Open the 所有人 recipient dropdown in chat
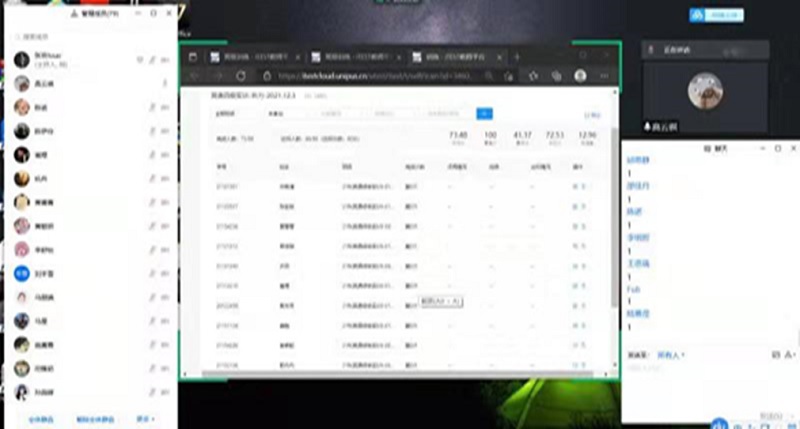Image resolution: width=800 pixels, height=429 pixels. click(x=670, y=355)
